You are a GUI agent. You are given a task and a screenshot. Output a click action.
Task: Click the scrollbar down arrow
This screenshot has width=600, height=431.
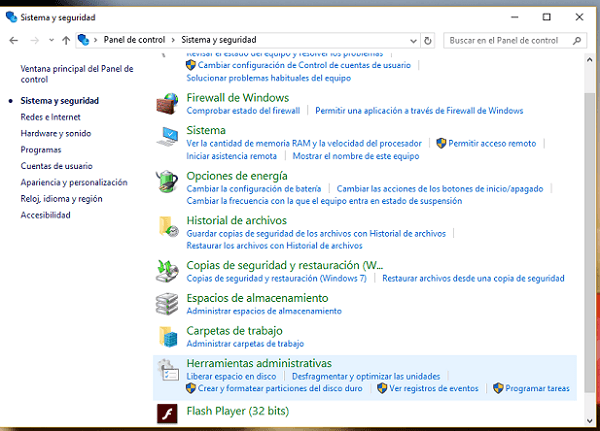tap(590, 420)
